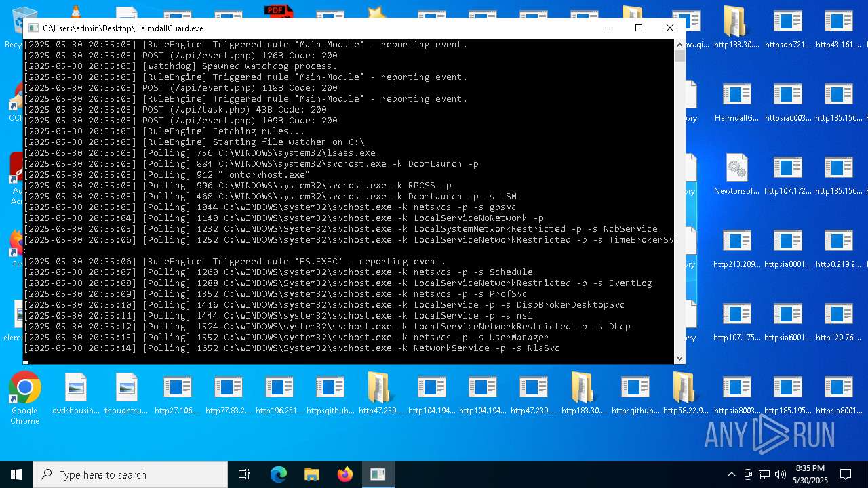
Task: Open the volume tray icon
Action: coord(781,474)
